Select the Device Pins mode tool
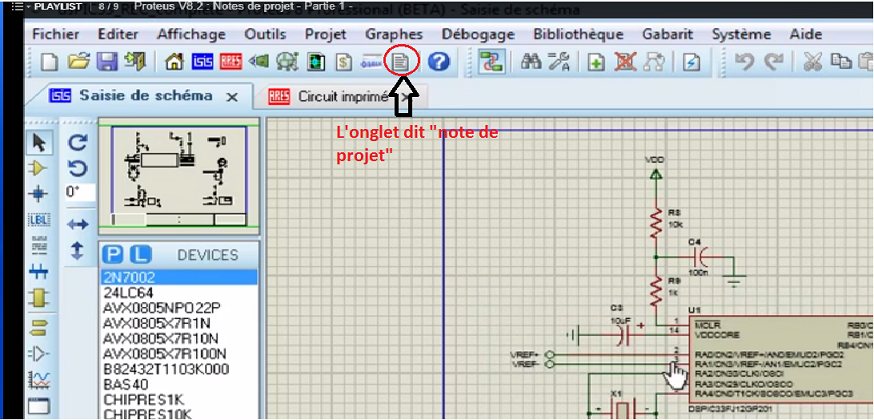This screenshot has height=420, width=874. 38,354
